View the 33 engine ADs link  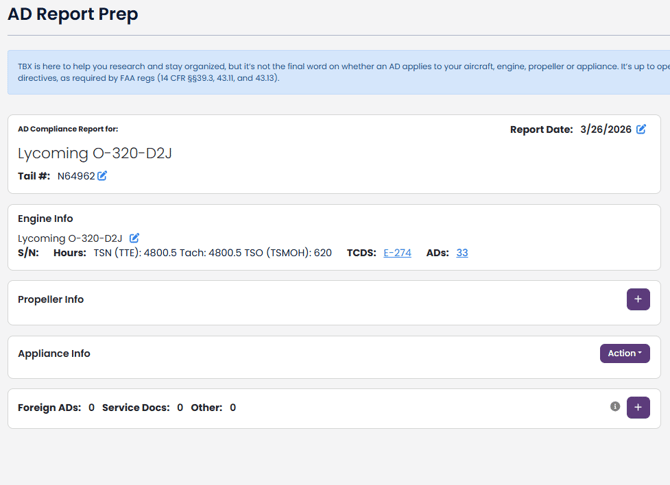click(x=462, y=253)
